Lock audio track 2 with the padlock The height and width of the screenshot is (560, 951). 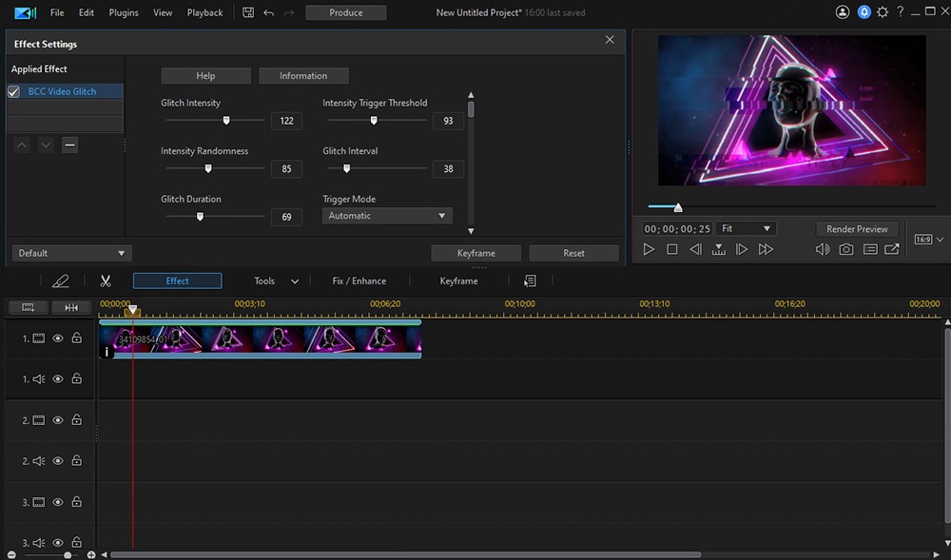coord(76,460)
